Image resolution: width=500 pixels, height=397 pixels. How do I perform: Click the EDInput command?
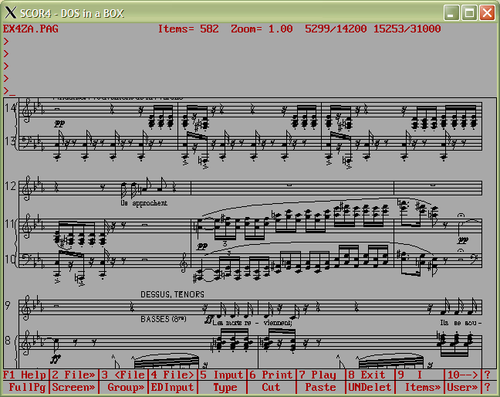[172, 387]
